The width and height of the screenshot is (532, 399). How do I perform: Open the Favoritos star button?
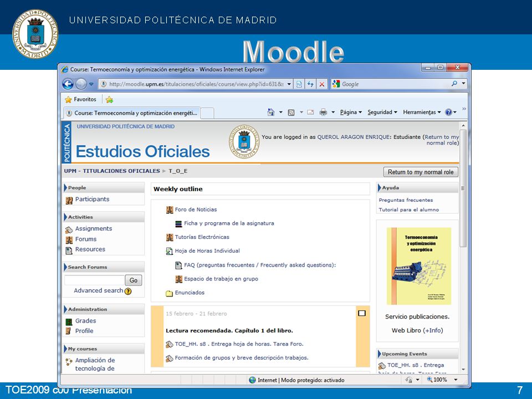tap(81, 99)
